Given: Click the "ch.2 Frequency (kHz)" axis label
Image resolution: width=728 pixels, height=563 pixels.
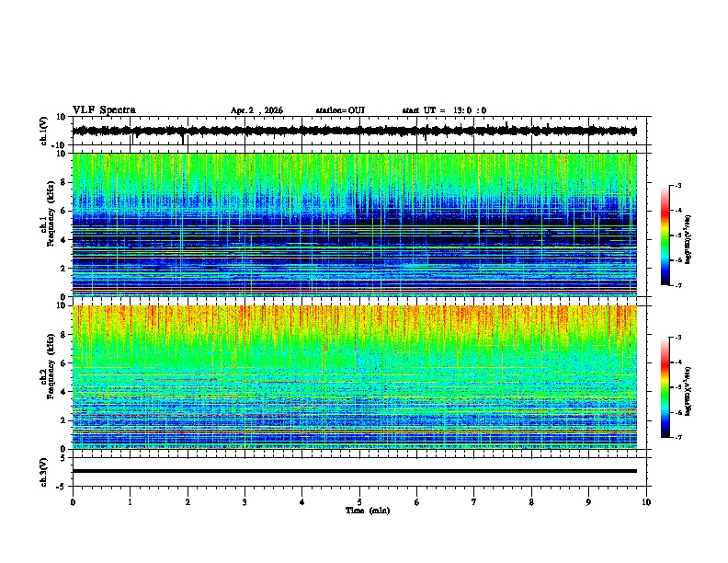Looking at the screenshot, I should tap(48, 367).
